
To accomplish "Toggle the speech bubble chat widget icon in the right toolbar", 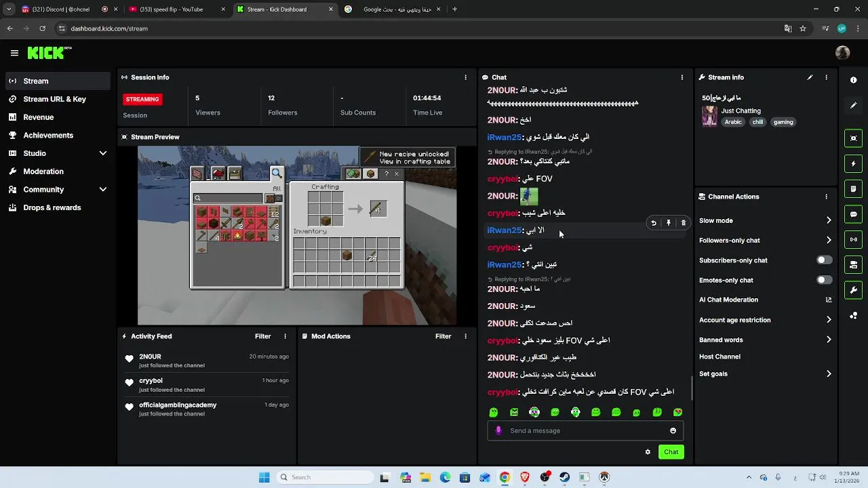I will [853, 214].
